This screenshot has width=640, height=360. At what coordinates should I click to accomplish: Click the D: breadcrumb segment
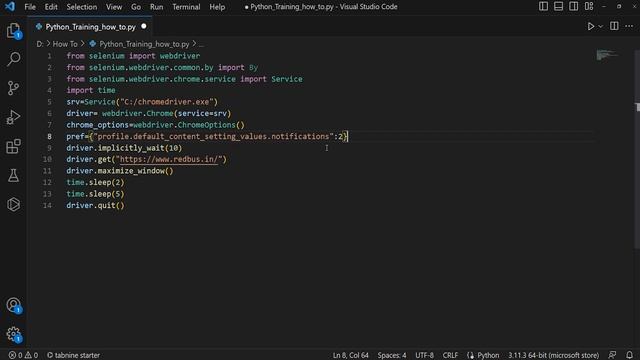(40, 44)
